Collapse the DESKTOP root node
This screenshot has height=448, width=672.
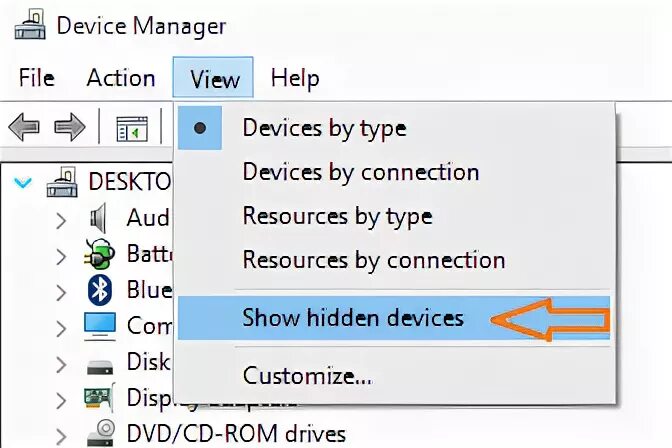click(25, 183)
